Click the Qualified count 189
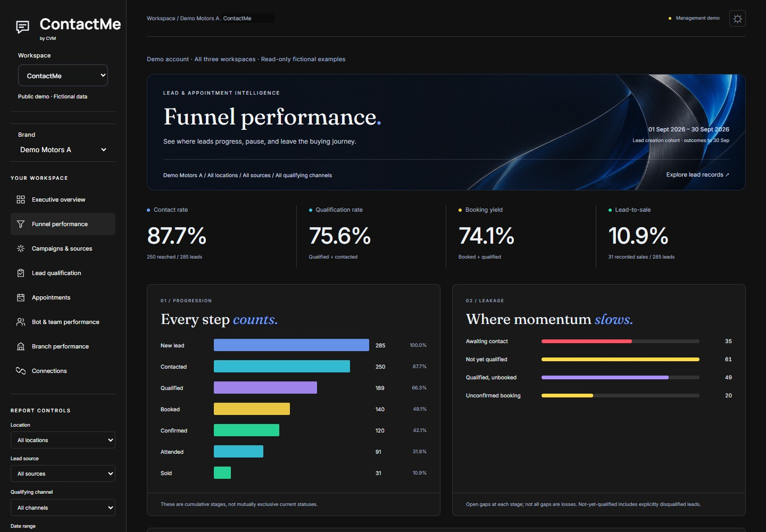This screenshot has height=532, width=766. point(380,388)
